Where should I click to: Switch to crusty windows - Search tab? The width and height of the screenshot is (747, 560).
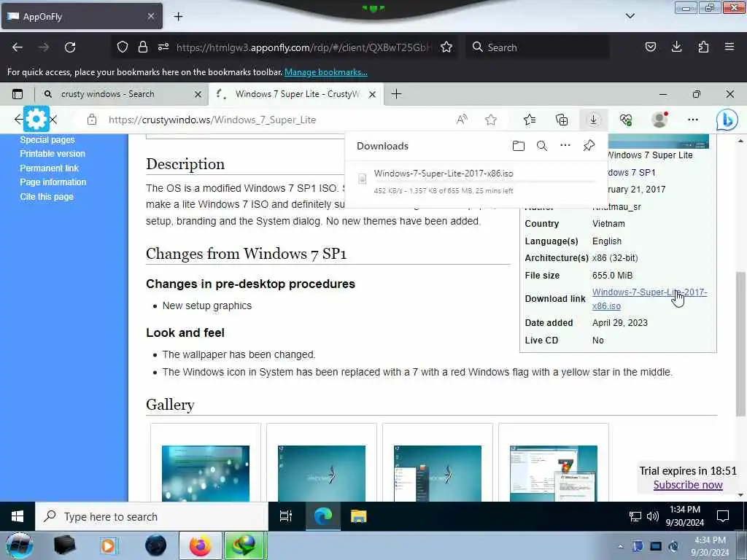pos(108,94)
